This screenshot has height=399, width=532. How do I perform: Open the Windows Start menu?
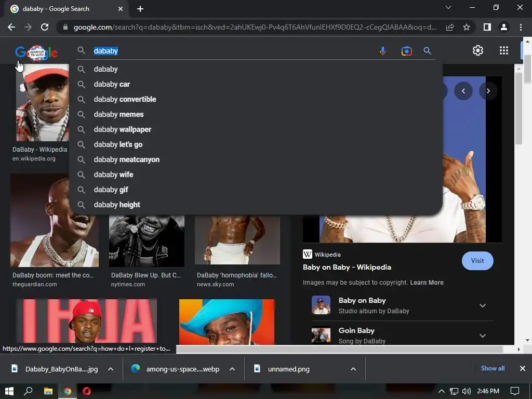coord(9,391)
